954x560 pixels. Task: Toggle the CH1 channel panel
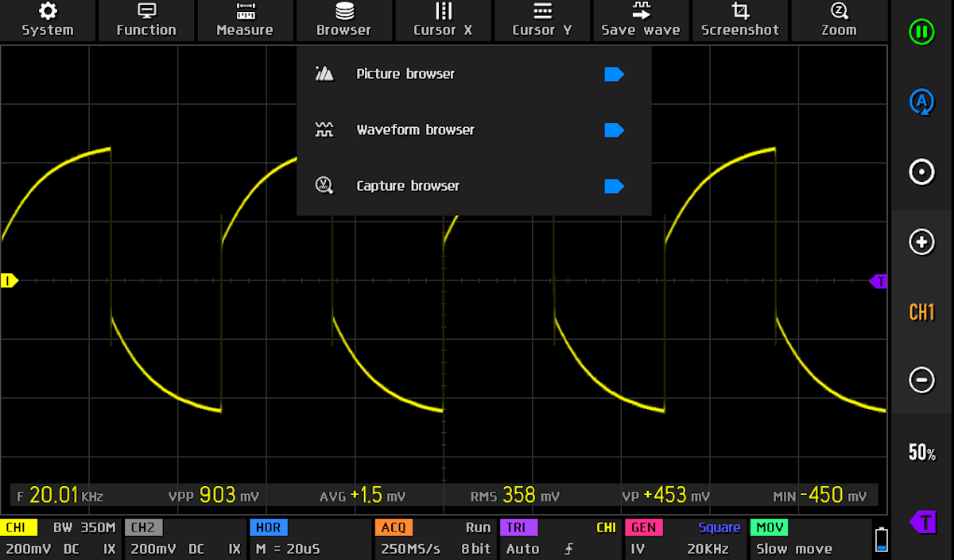[61, 538]
